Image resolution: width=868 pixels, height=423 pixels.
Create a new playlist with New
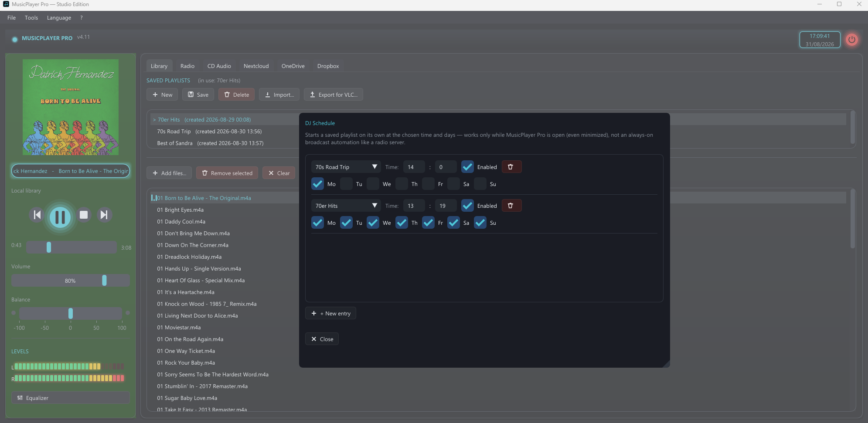(162, 95)
